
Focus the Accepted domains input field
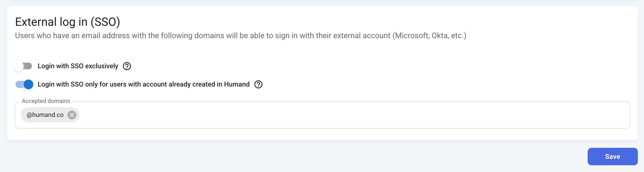[x=349, y=115]
